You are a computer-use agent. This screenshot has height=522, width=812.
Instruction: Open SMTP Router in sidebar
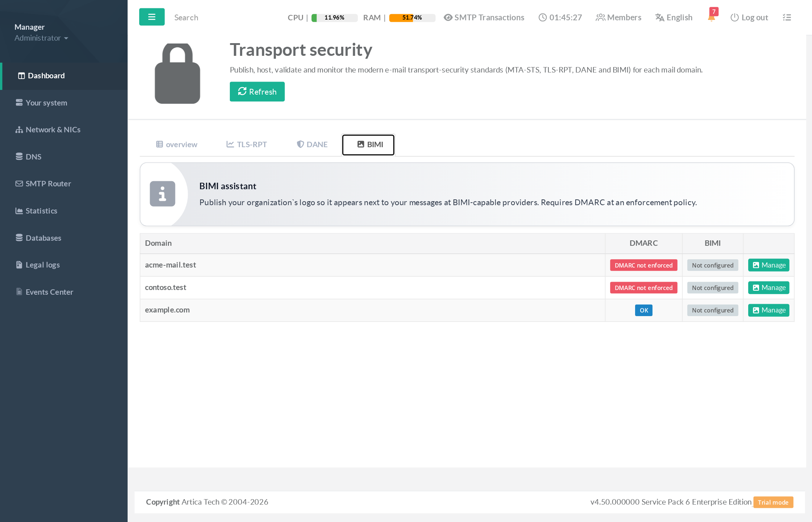pyautogui.click(x=64, y=184)
